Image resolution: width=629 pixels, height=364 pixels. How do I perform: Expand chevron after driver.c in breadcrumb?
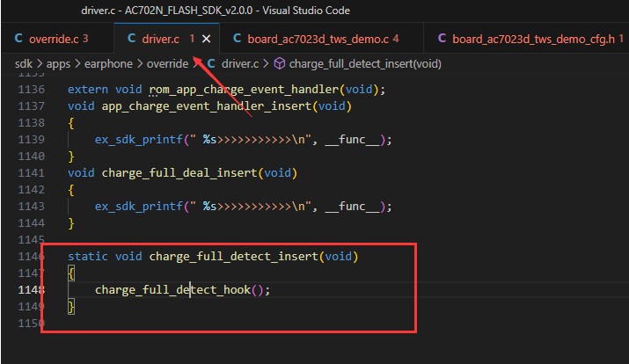point(266,63)
